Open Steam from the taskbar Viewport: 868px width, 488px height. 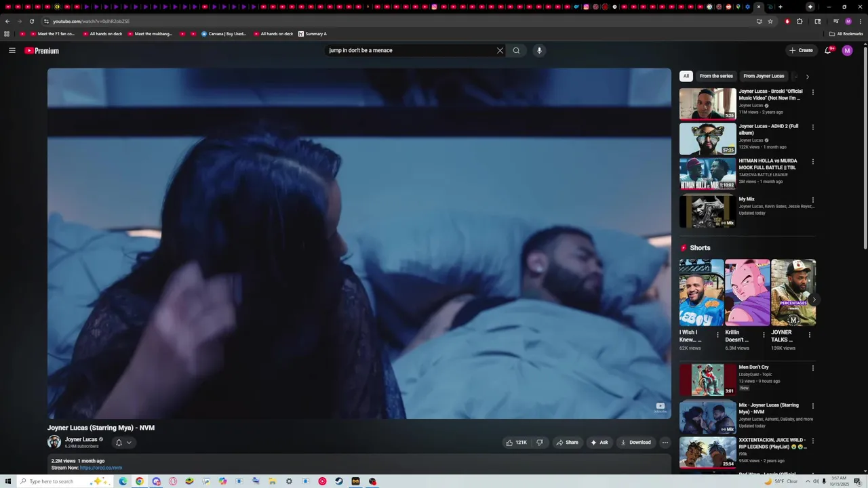point(339,481)
